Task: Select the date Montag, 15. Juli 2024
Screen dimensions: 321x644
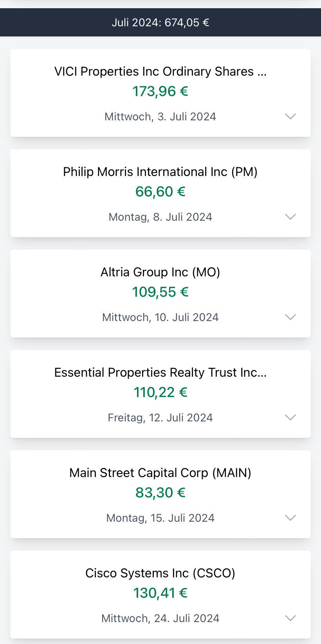Action: click(160, 518)
